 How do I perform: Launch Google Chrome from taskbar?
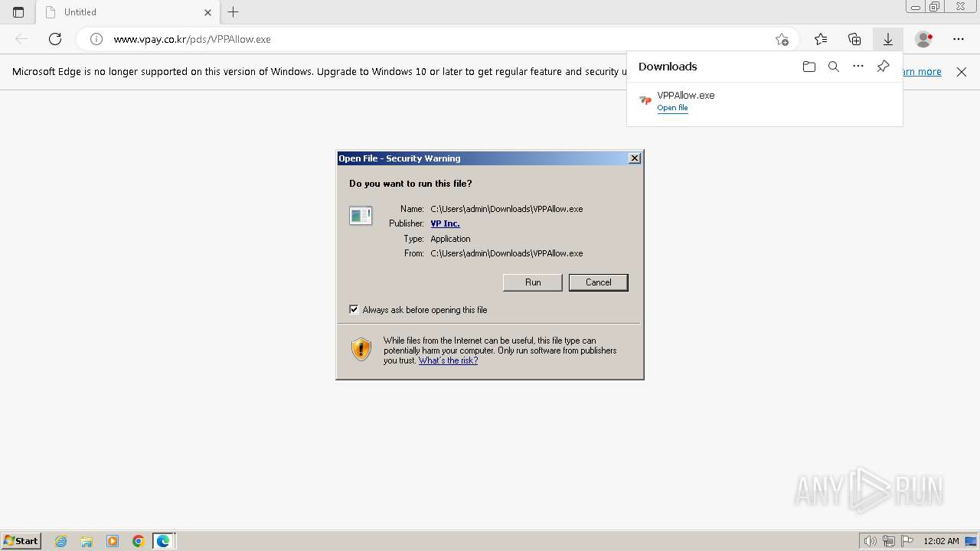click(138, 541)
